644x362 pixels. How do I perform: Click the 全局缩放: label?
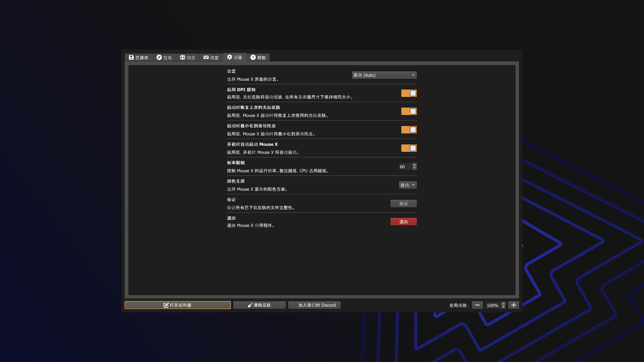coord(459,305)
